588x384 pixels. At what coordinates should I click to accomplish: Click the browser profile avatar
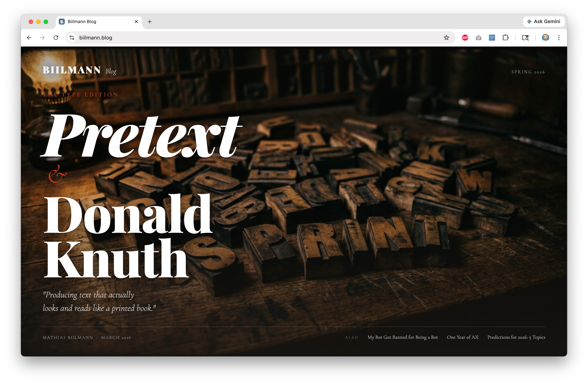coord(545,38)
